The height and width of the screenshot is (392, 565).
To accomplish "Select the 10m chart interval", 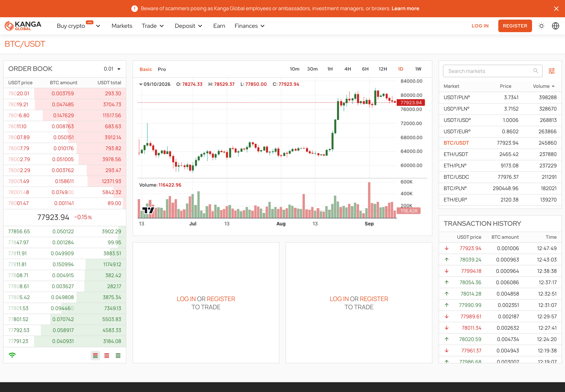I will tap(294, 69).
